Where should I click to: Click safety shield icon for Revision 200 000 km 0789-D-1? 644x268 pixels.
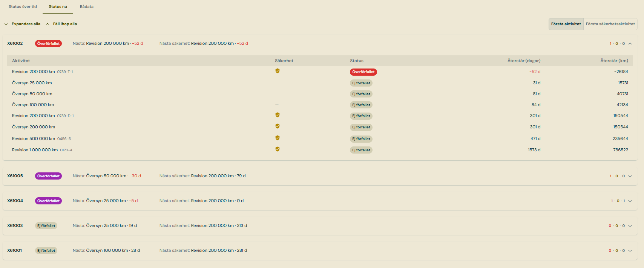coord(278,115)
